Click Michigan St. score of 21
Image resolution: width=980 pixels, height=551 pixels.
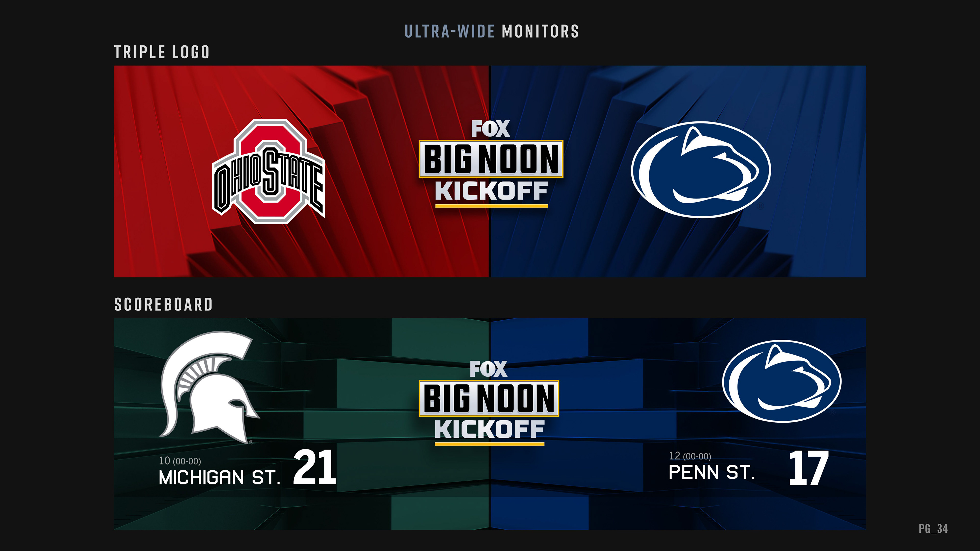[315, 467]
